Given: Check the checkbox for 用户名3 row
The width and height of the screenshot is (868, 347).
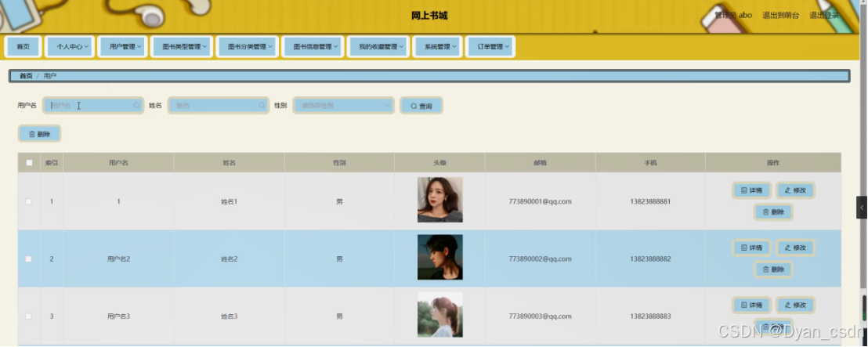Looking at the screenshot, I should [29, 316].
